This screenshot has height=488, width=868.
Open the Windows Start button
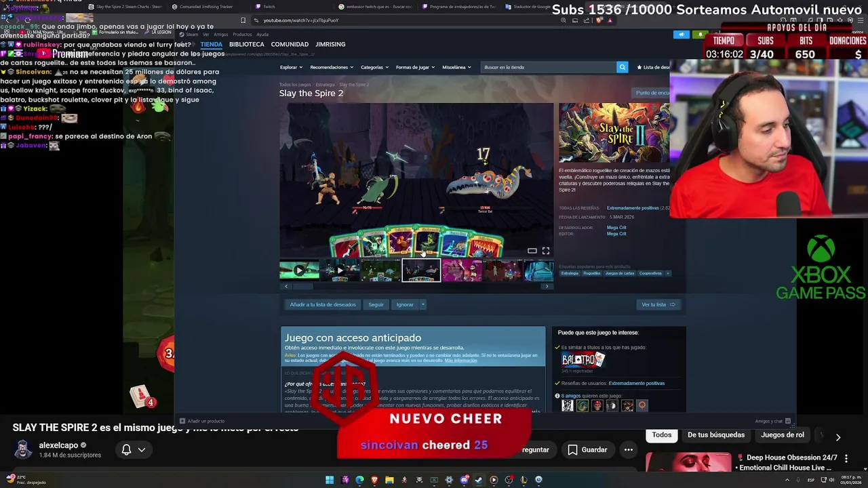330,480
